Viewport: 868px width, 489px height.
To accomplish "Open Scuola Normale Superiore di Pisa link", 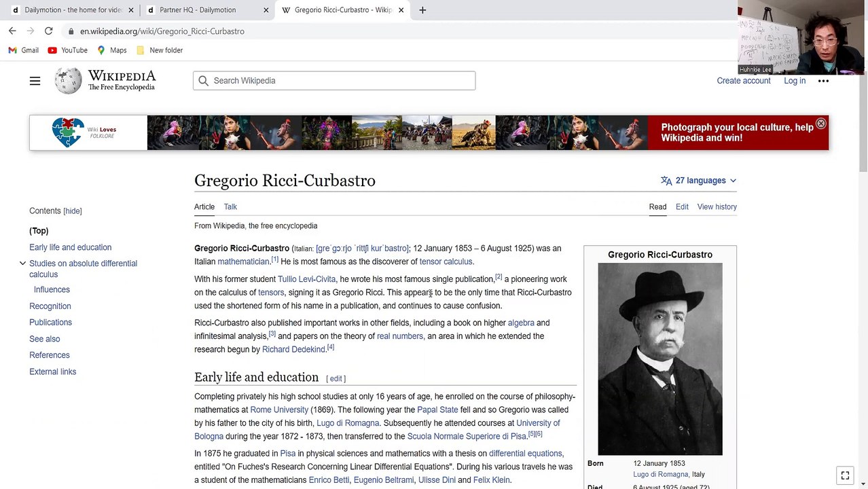I will pos(467,437).
